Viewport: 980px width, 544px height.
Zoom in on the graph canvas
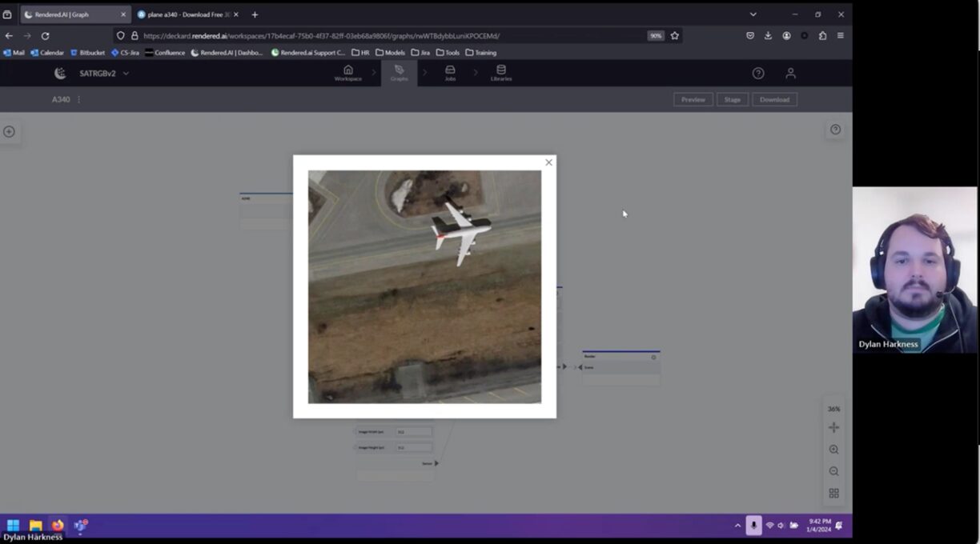point(833,450)
